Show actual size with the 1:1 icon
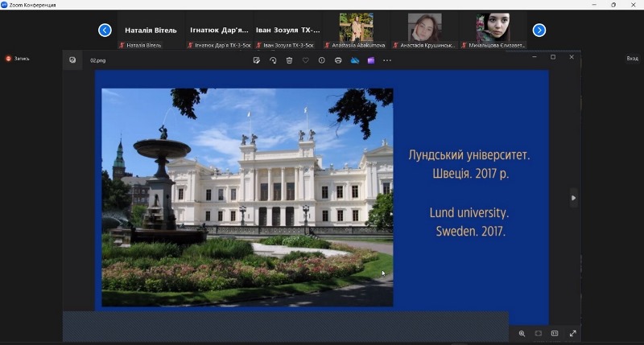The image size is (644, 345). pyautogui.click(x=555, y=333)
